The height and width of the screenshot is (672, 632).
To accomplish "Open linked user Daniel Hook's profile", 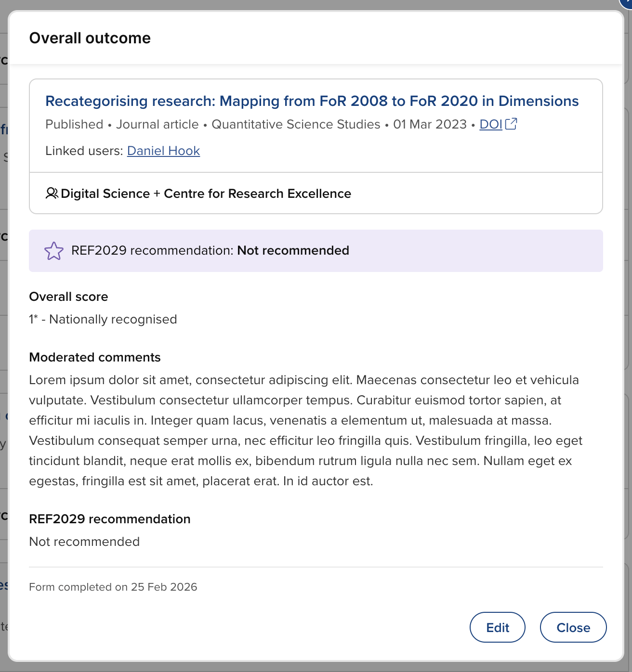I will [x=163, y=151].
